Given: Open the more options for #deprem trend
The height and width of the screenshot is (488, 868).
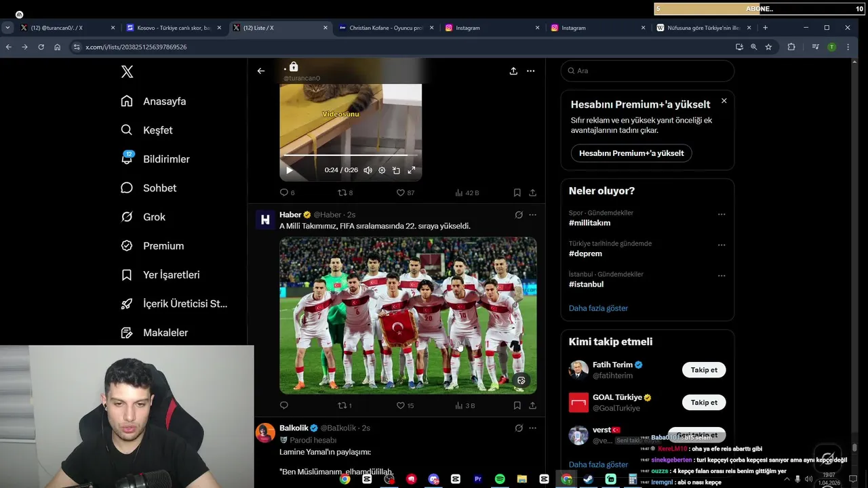Looking at the screenshot, I should [721, 245].
